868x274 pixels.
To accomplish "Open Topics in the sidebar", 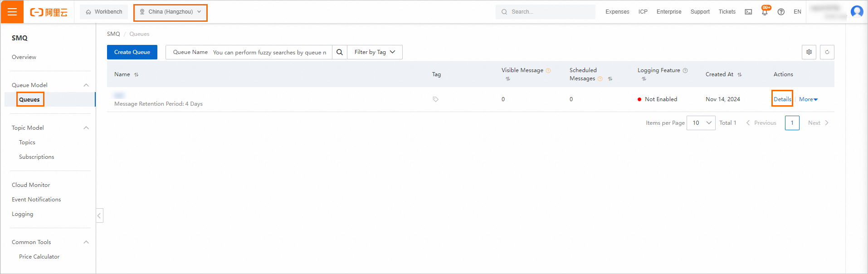I will click(x=27, y=142).
